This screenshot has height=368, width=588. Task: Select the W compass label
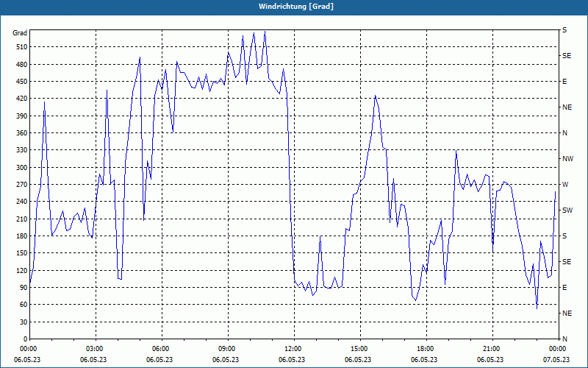tap(565, 185)
